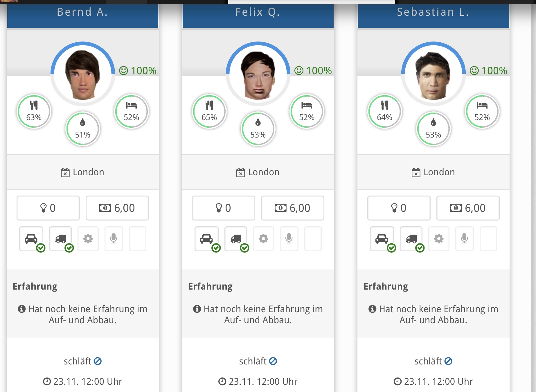Viewport: 536px width, 392px height.
Task: Click Sebastian L.'s gear skill icon
Action: (x=439, y=239)
